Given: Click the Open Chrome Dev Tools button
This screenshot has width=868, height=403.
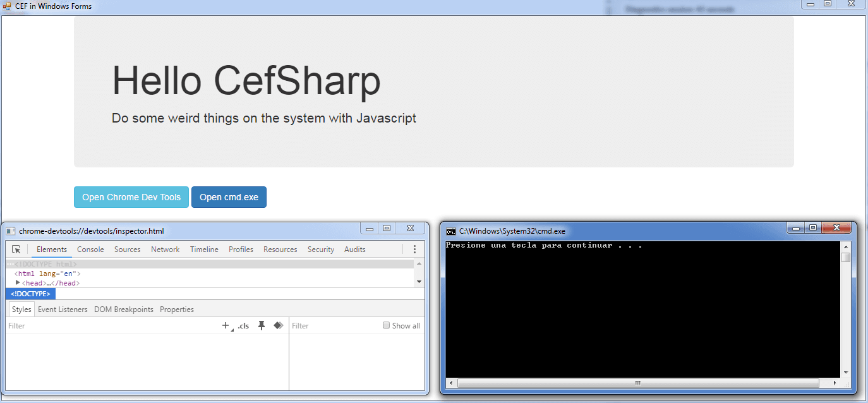Looking at the screenshot, I should tap(131, 196).
